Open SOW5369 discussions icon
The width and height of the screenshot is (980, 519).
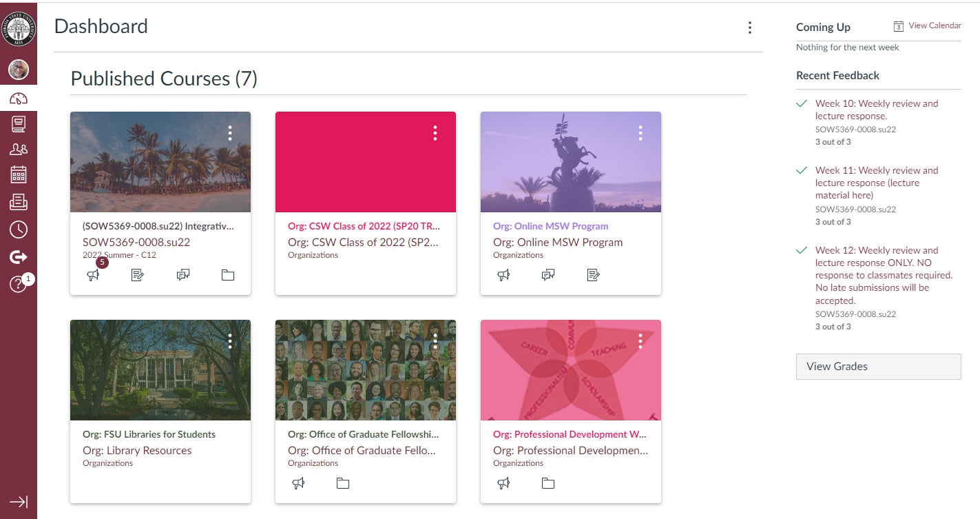click(183, 276)
